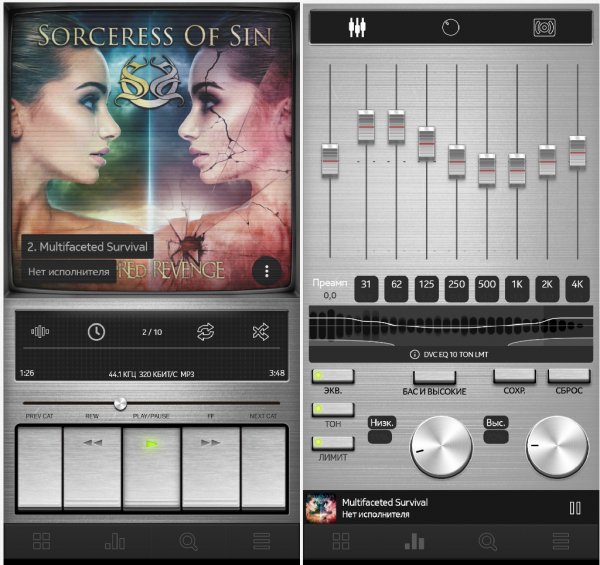600x565 pixels.
Task: Toggle the ЭКВ. equalizer switch
Action: (x=333, y=376)
